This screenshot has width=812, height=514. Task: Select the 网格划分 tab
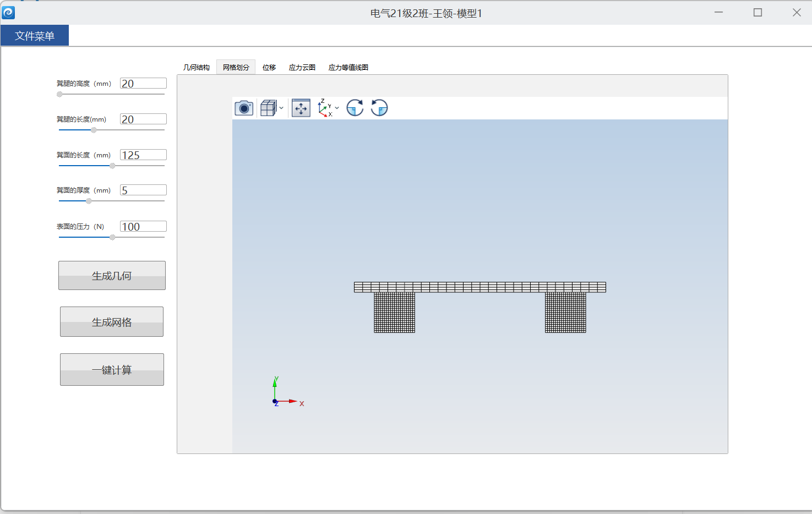[x=236, y=67]
